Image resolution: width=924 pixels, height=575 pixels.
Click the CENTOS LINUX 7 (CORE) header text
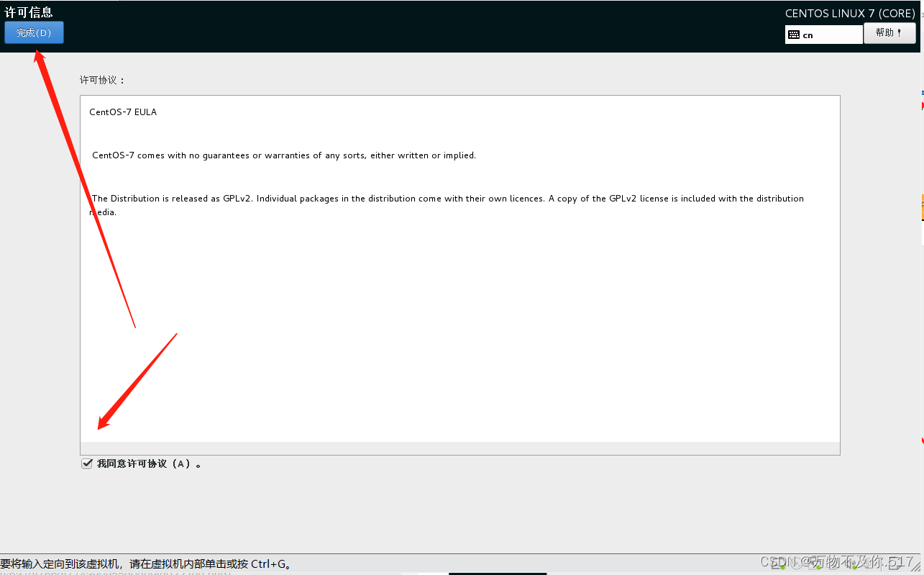click(850, 14)
